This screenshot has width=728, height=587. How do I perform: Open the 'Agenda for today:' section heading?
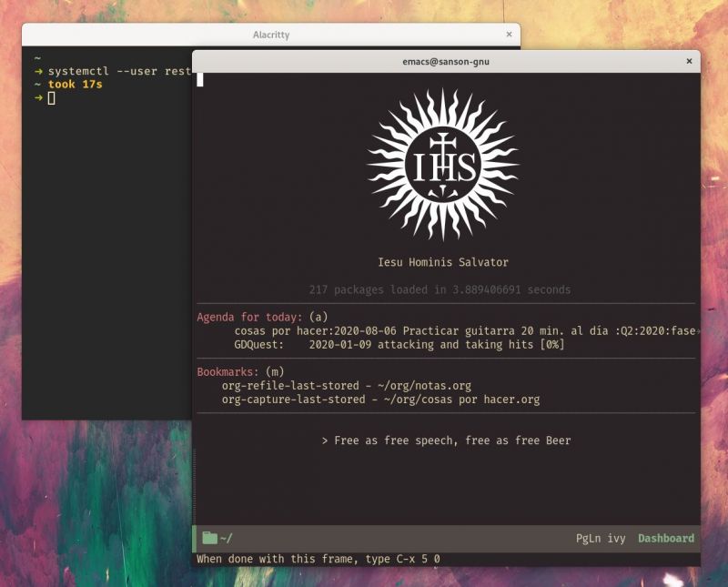coord(249,318)
